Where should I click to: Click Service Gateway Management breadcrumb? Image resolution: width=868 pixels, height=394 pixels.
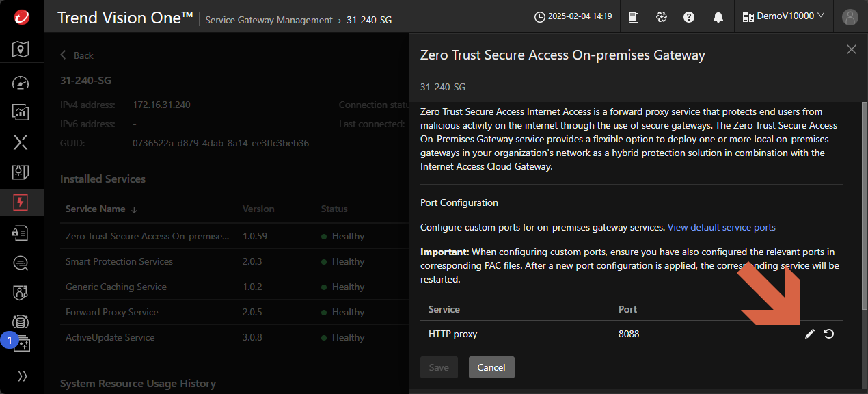(x=269, y=21)
